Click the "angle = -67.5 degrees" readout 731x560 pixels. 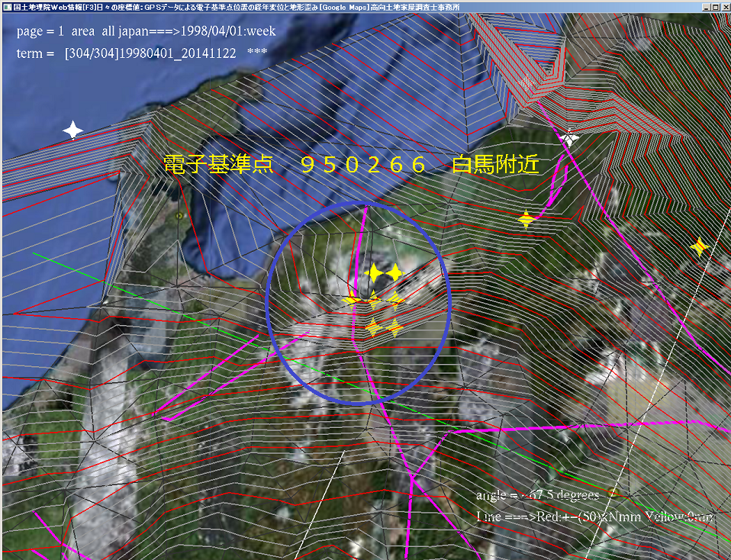pyautogui.click(x=538, y=495)
